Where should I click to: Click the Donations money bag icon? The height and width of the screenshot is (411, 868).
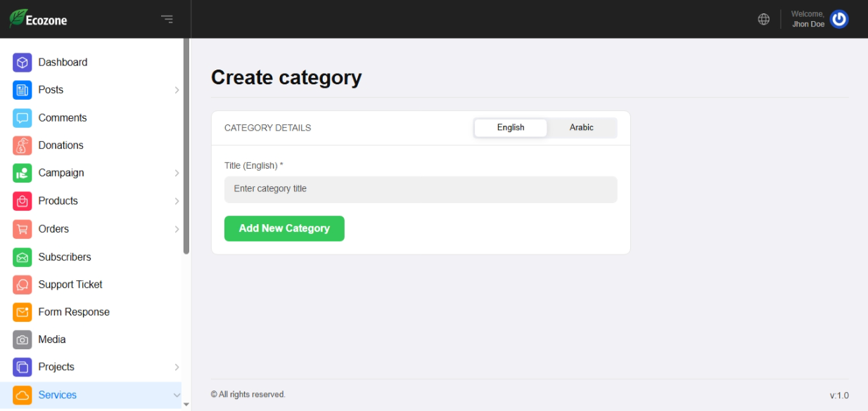pyautogui.click(x=23, y=145)
